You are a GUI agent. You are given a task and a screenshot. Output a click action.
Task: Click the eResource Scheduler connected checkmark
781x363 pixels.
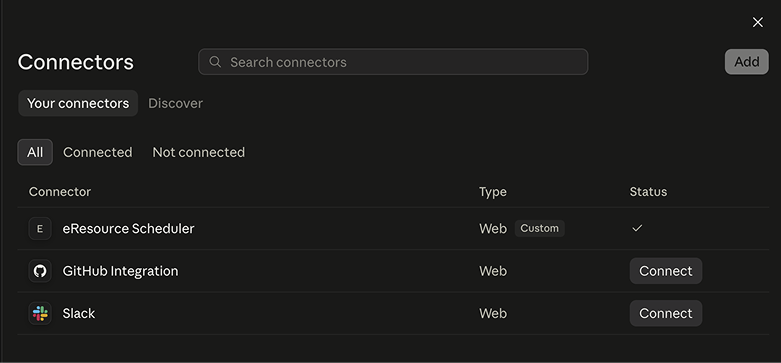click(x=637, y=228)
